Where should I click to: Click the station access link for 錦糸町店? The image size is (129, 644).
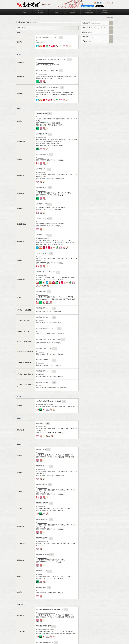pyautogui.click(x=41, y=41)
